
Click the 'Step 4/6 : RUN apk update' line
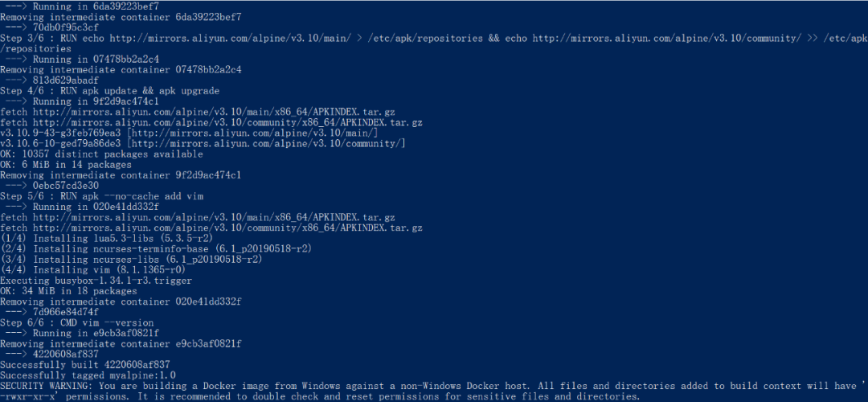click(x=109, y=91)
